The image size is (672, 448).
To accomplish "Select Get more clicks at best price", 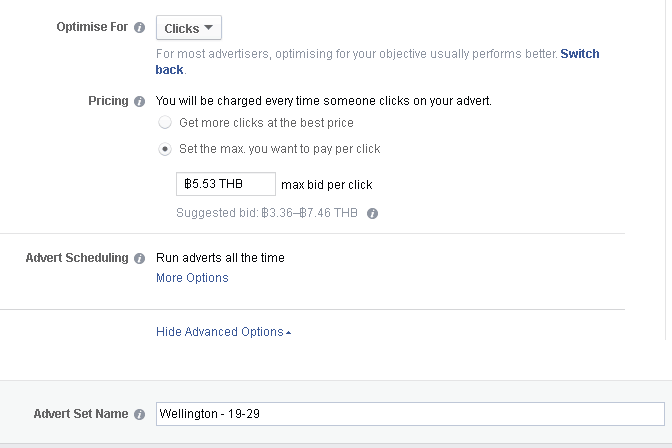I will [x=165, y=123].
